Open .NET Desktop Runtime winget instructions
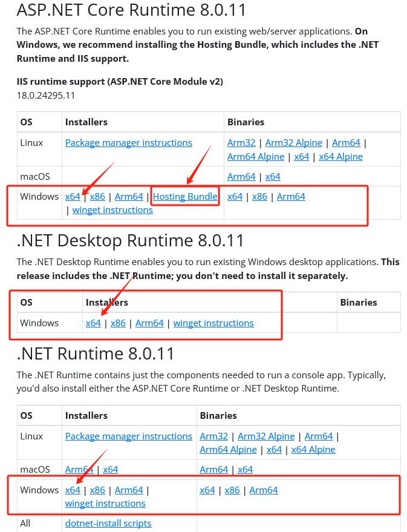 (x=213, y=323)
